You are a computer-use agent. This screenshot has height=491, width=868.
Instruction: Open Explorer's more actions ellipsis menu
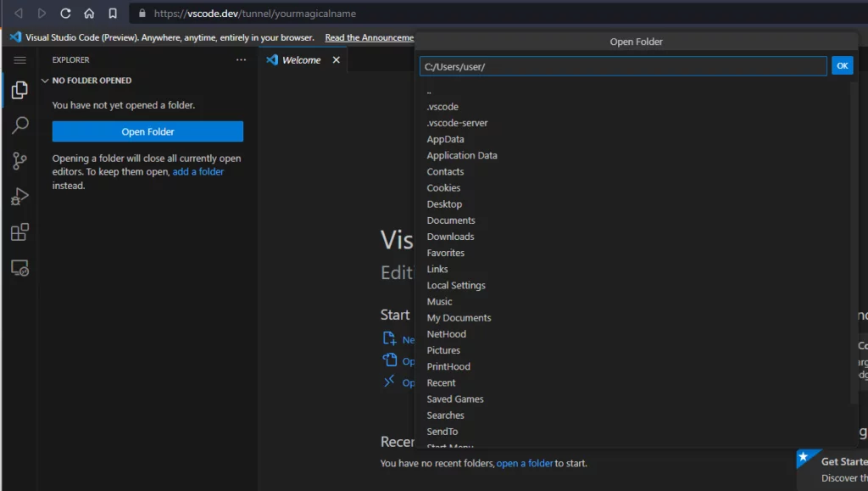(241, 60)
